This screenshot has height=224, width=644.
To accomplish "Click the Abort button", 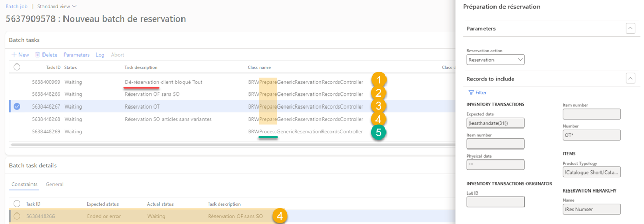I will (x=117, y=55).
